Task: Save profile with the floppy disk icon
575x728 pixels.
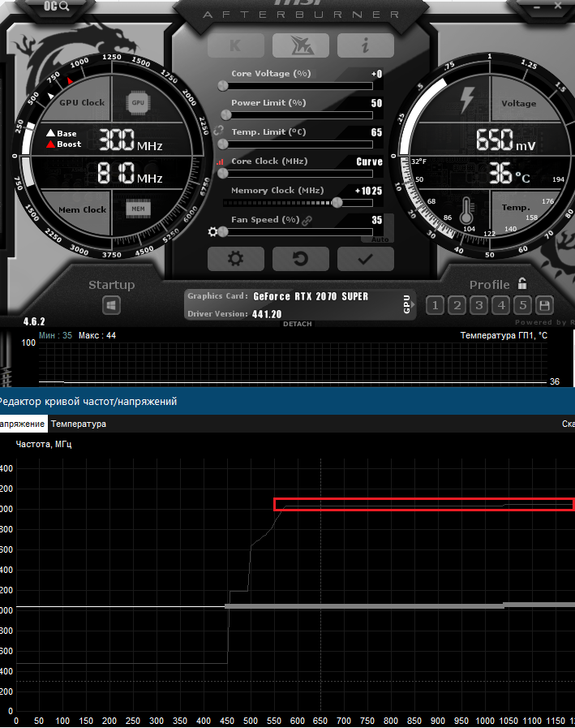Action: [545, 305]
